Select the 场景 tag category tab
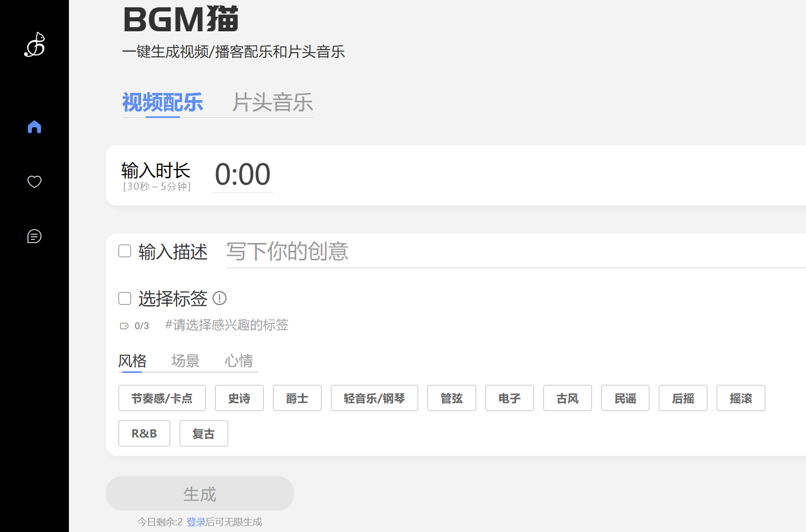This screenshot has width=806, height=532. [185, 361]
